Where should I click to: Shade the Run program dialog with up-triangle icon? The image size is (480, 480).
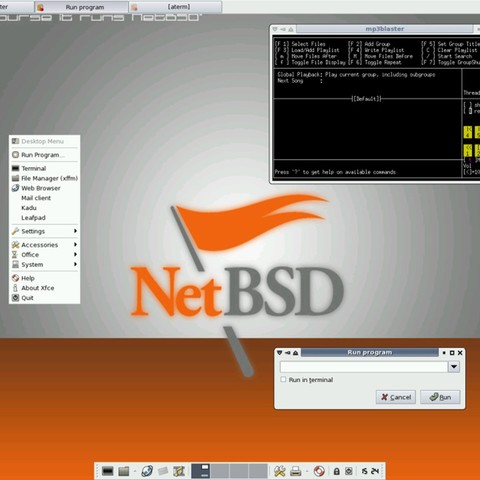click(x=295, y=353)
